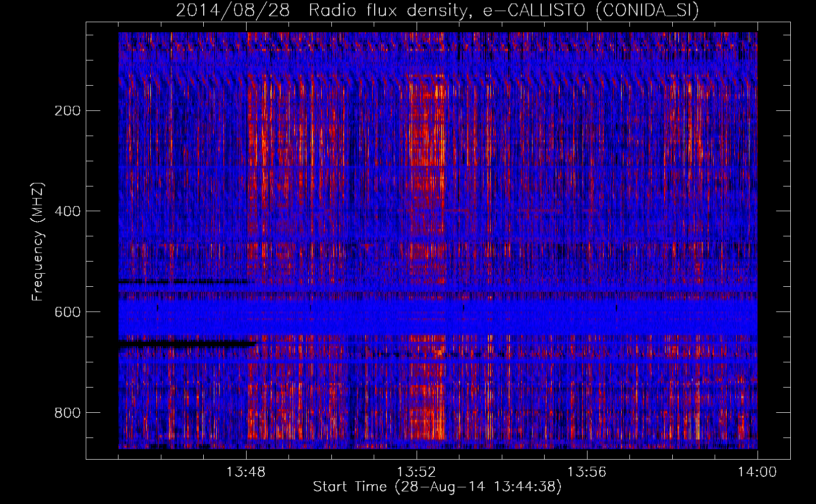
Task: Click the "Frequency (MHZ)" axis label
Action: click(x=38, y=242)
